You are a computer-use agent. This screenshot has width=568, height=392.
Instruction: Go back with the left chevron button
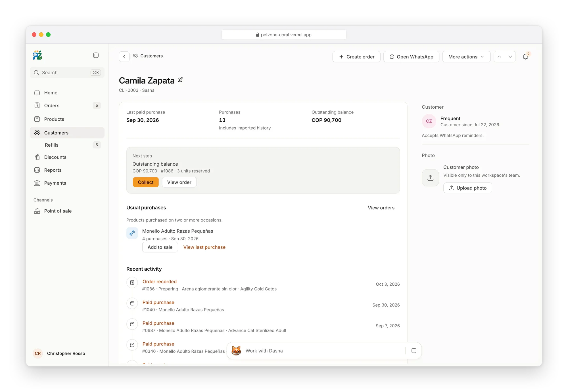pos(124,57)
